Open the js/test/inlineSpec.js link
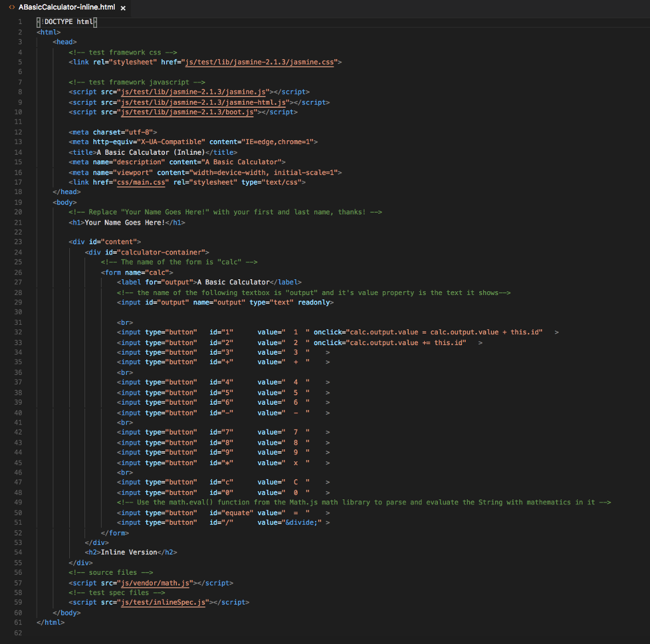The height and width of the screenshot is (644, 650). click(x=164, y=602)
